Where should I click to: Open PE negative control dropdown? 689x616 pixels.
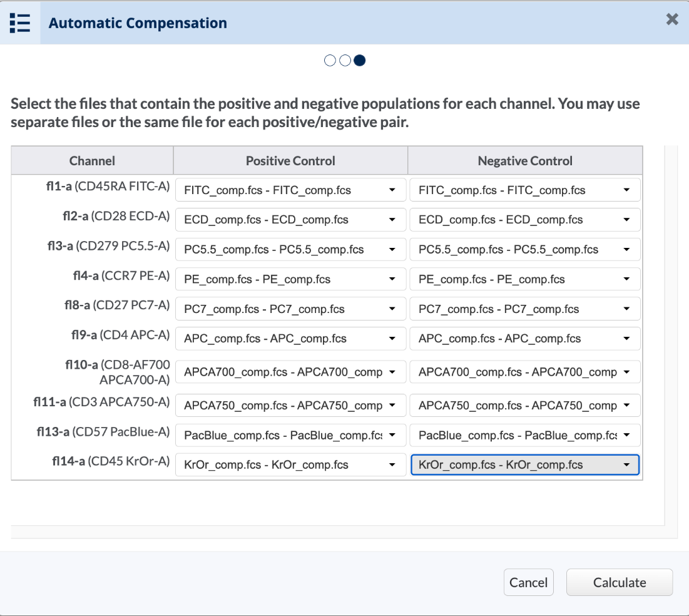click(524, 279)
